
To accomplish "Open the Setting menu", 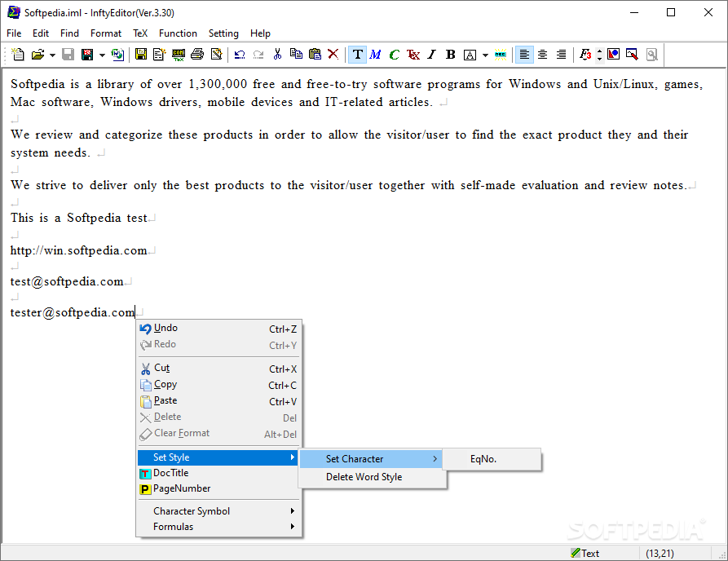I will tap(223, 33).
